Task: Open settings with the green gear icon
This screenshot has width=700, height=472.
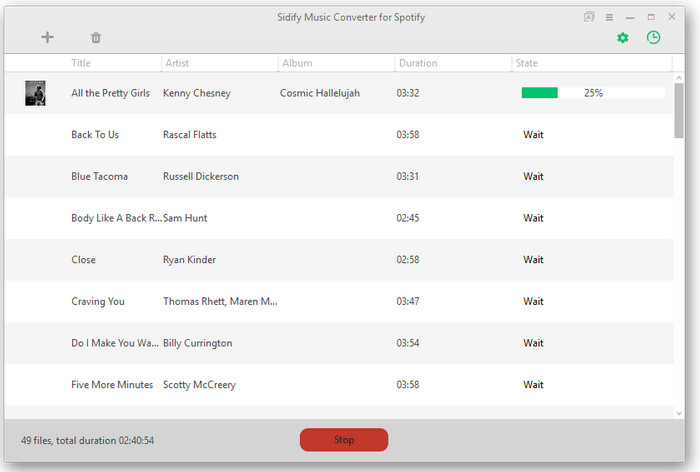Action: click(623, 38)
